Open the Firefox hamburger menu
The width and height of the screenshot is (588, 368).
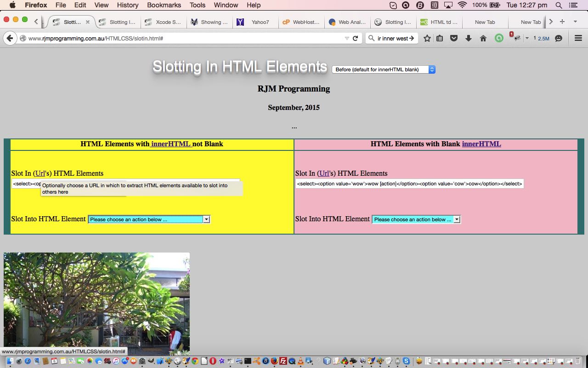578,38
